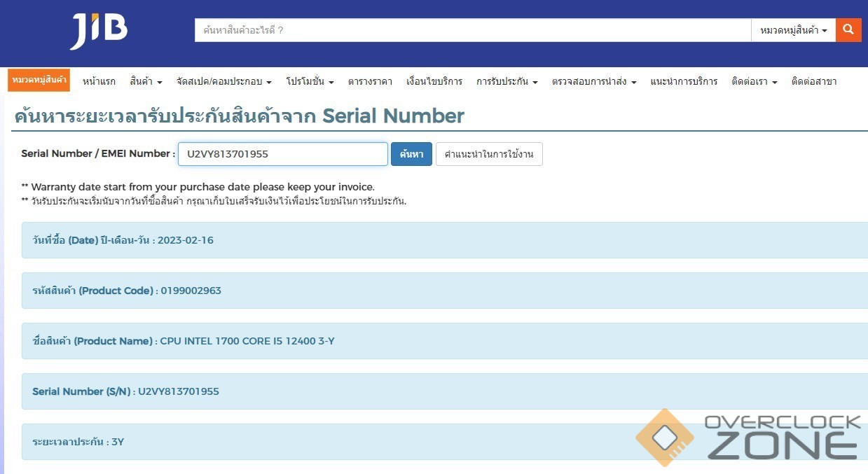Expand the การรับประกัน menu
Viewport: 868px width, 474px height.
pos(507,81)
